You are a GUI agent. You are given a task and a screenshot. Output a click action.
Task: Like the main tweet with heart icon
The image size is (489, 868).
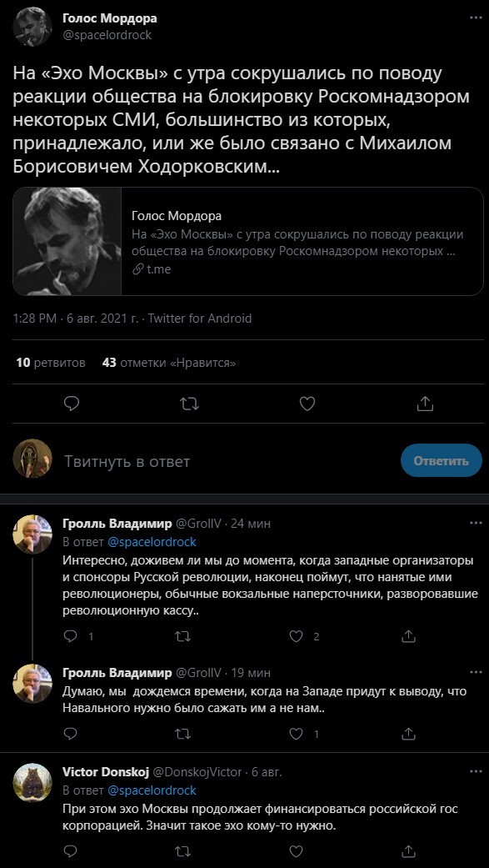(307, 404)
